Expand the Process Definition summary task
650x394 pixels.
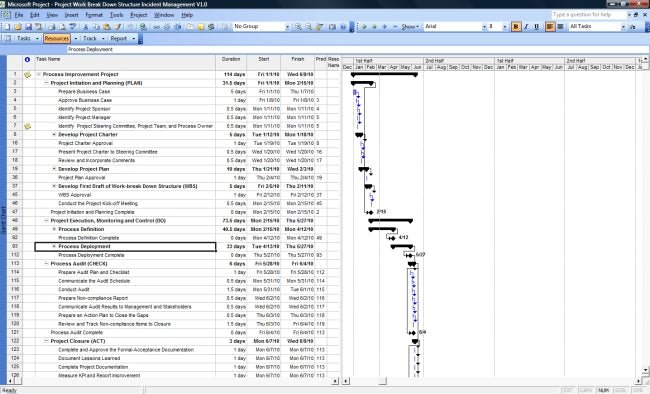tap(54, 229)
